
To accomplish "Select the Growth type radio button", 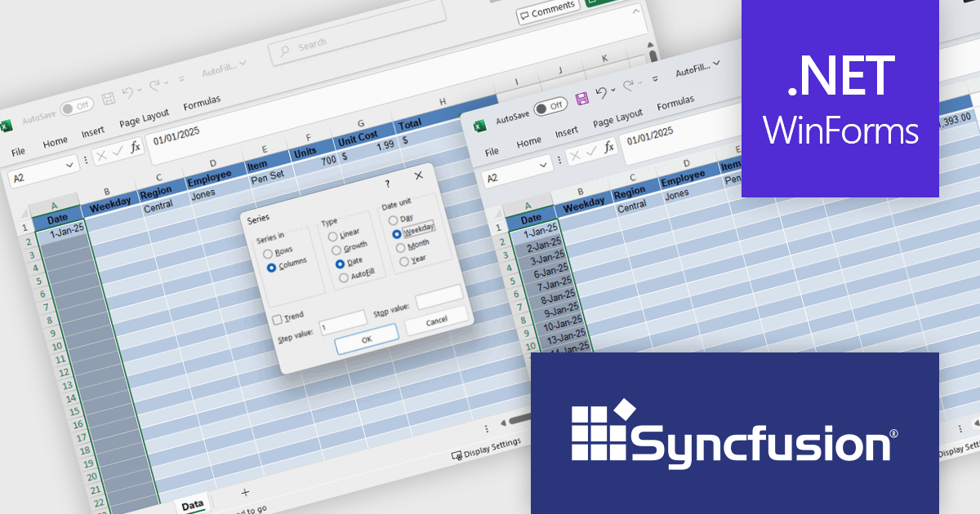I will (336, 250).
